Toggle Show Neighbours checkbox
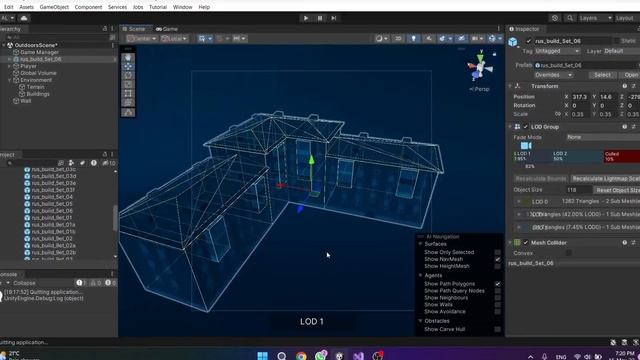This screenshot has width=640, height=360. (x=498, y=298)
